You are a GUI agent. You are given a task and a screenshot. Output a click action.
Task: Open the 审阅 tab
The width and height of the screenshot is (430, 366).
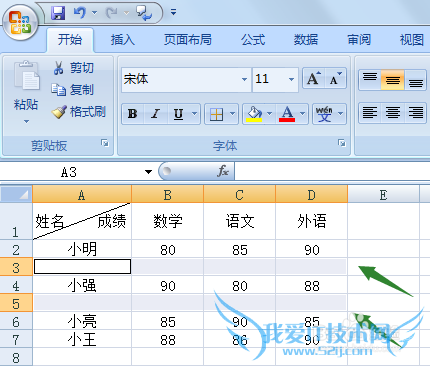click(359, 40)
